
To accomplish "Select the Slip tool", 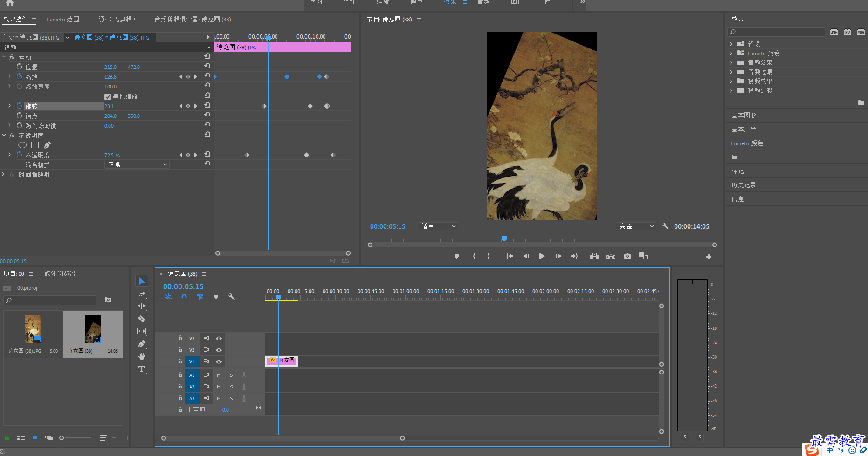I will tap(142, 331).
